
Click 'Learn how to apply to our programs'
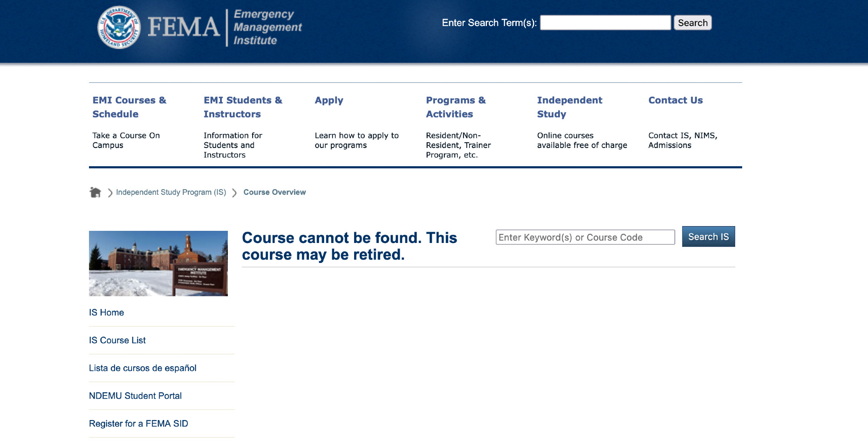pyautogui.click(x=356, y=140)
